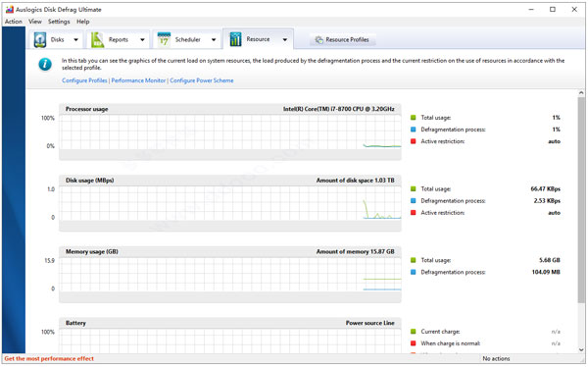Expand the Scheduler dropdown arrow
588x367 pixels.
click(214, 39)
